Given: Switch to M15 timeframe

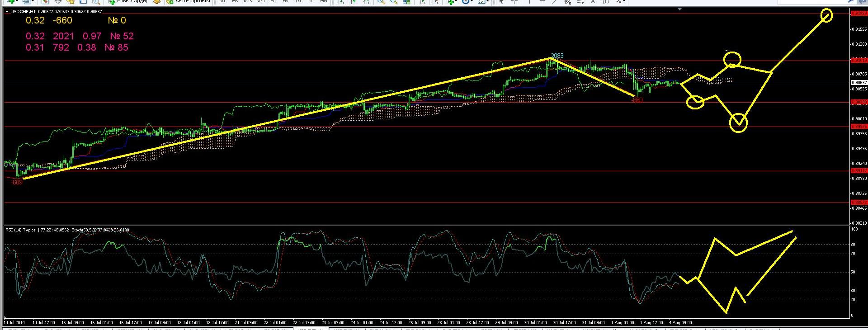Looking at the screenshot, I should (x=247, y=1).
